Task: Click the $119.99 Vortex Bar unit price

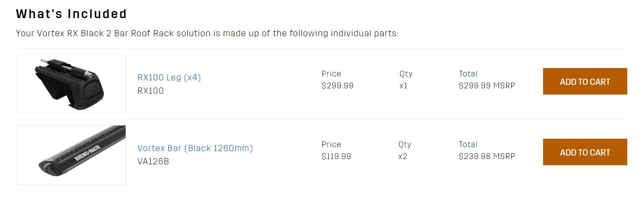Action: [336, 156]
